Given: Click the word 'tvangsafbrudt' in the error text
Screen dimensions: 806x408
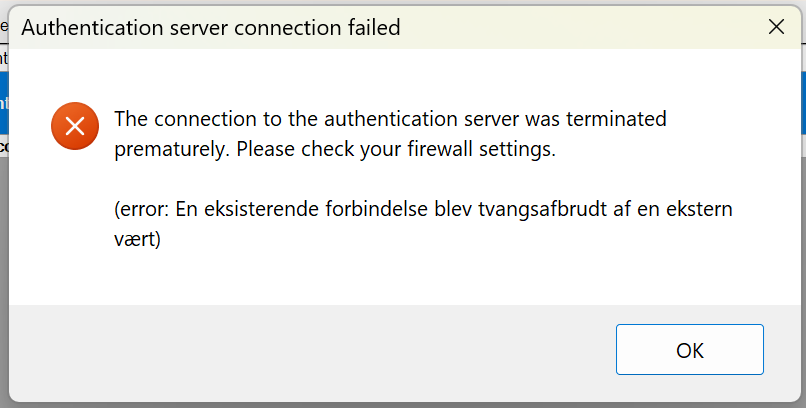Looking at the screenshot, I should click(x=524, y=210).
